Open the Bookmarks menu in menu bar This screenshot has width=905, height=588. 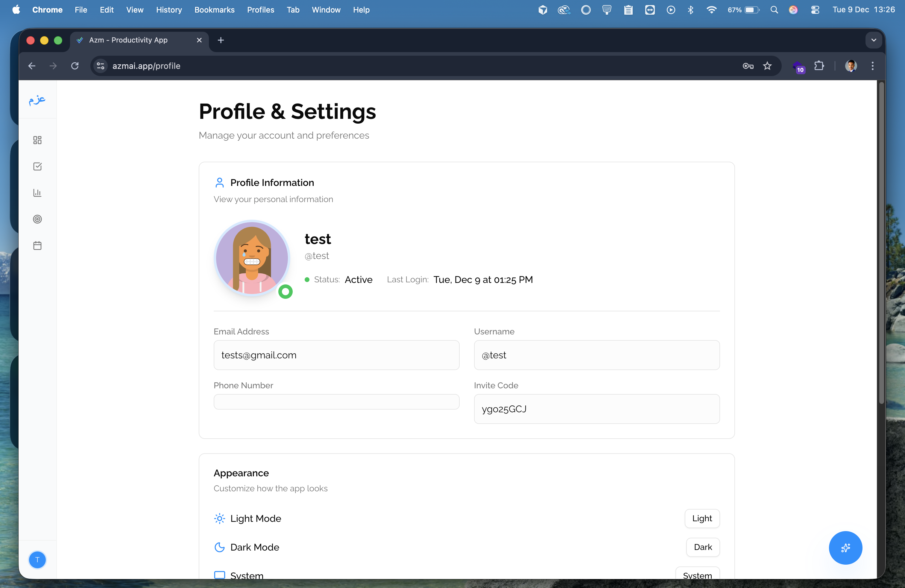pyautogui.click(x=214, y=10)
